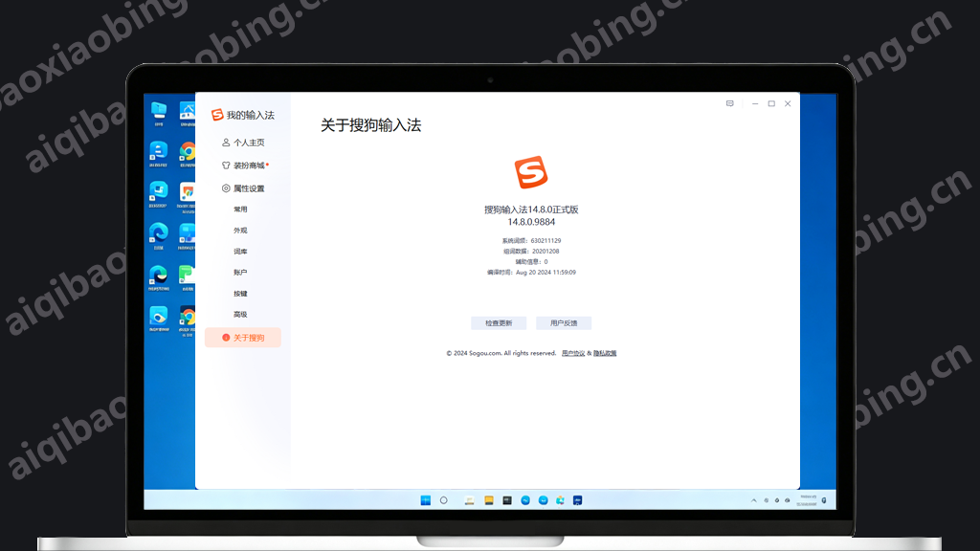Open the Windows Start button on the taskbar
Viewport: 980px width, 551px height.
point(426,500)
